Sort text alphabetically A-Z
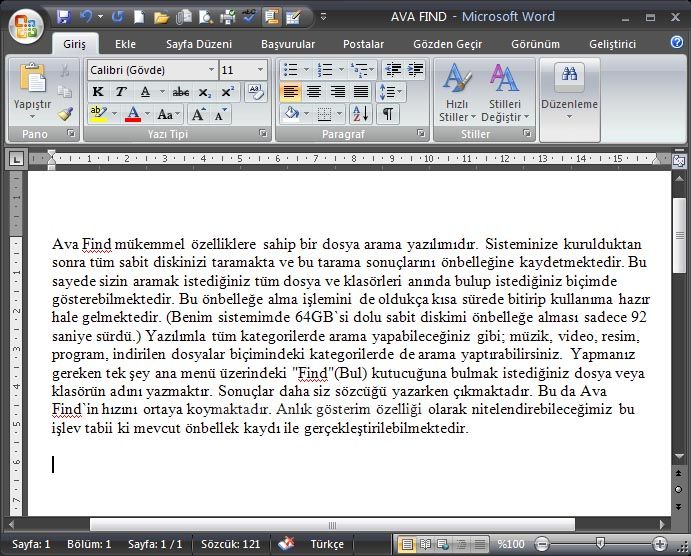 click(361, 114)
